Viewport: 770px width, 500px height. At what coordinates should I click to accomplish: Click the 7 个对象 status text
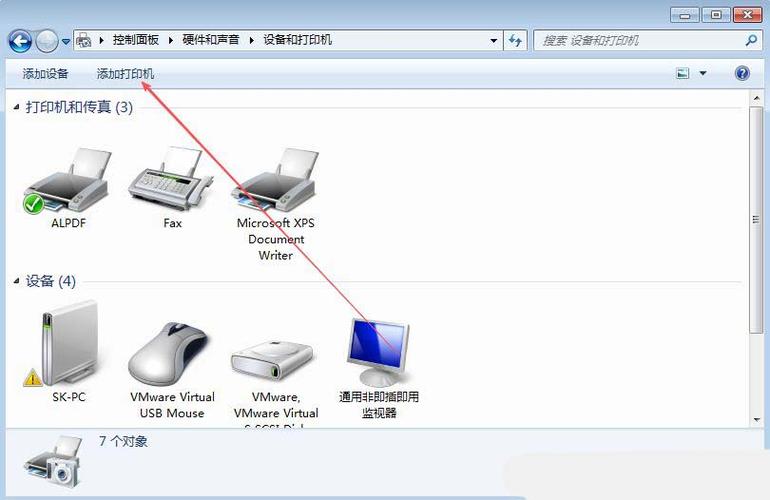(x=123, y=441)
